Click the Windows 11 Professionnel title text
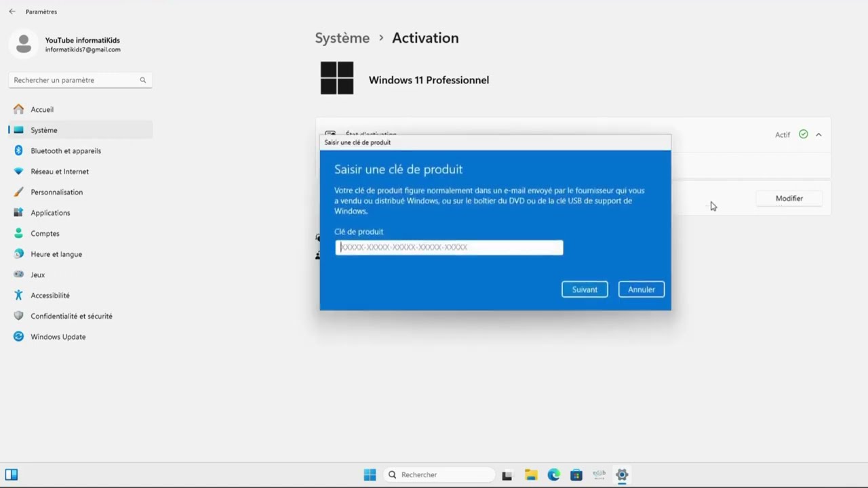The width and height of the screenshot is (868, 488). point(429,80)
